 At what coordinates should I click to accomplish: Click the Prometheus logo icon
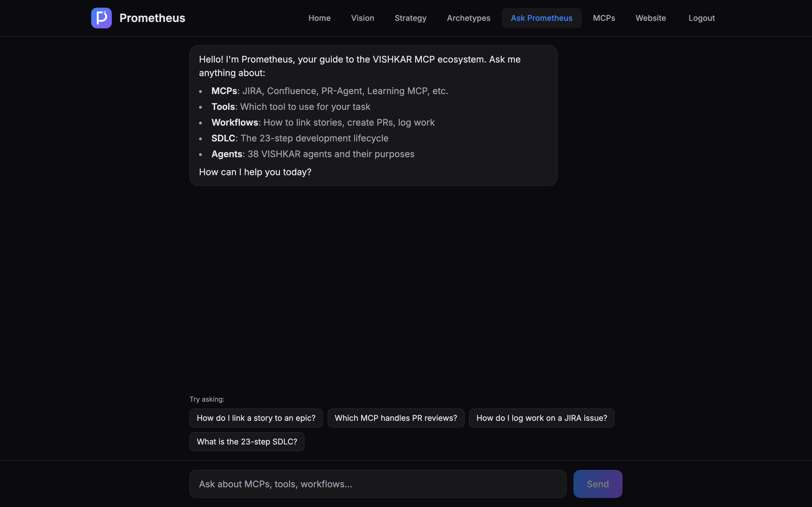[x=101, y=18]
